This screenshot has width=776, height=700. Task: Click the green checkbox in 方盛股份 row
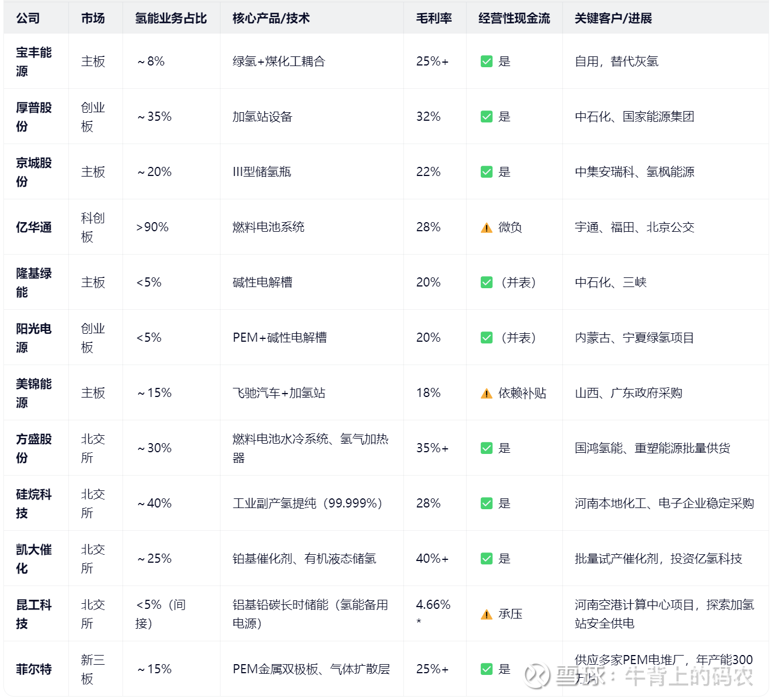point(487,448)
